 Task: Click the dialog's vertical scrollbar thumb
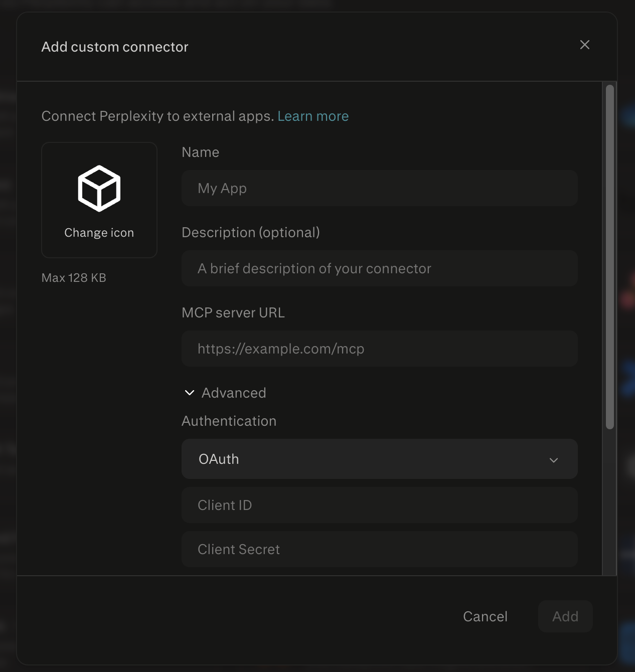click(610, 257)
